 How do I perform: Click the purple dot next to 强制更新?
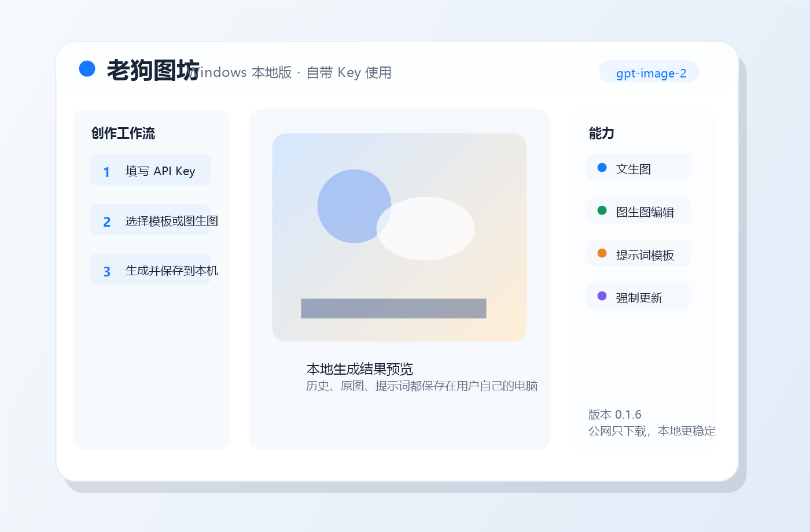pyautogui.click(x=602, y=296)
